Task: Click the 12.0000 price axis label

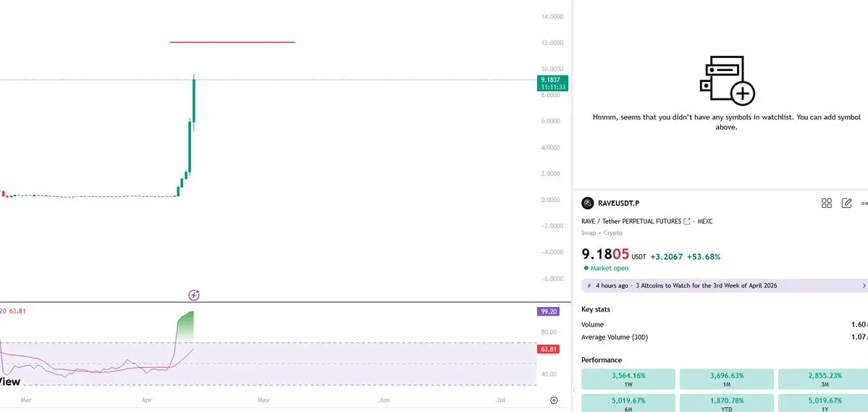Action: [x=552, y=43]
